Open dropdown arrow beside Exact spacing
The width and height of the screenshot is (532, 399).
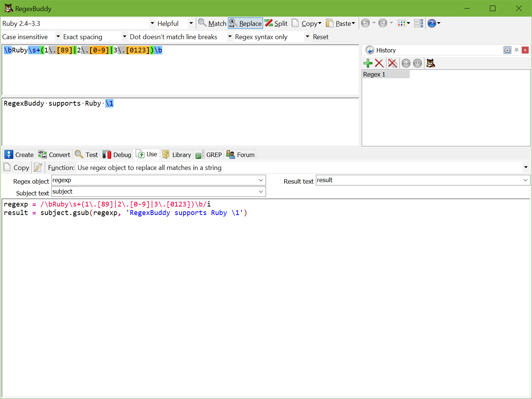[x=125, y=37]
